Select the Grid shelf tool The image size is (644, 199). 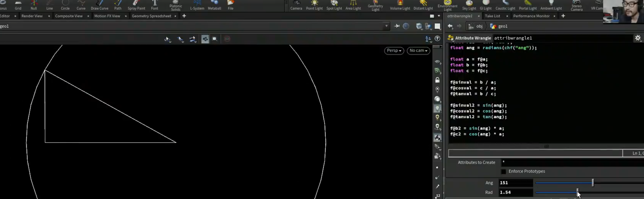pyautogui.click(x=18, y=5)
